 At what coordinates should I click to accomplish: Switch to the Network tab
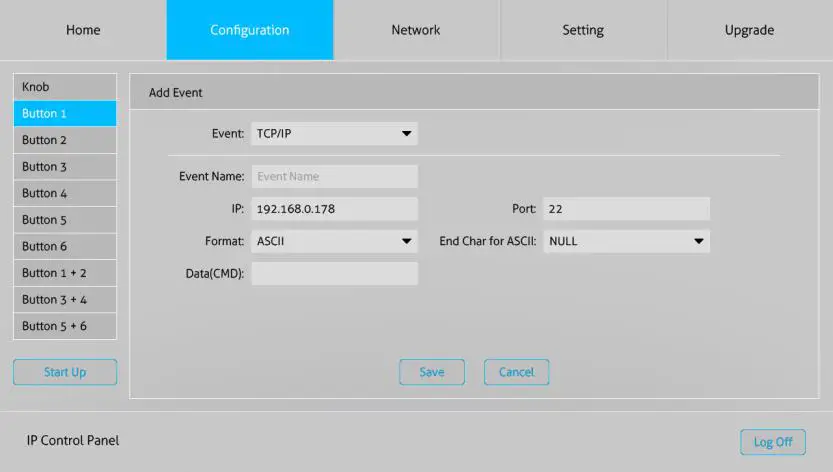pos(416,30)
